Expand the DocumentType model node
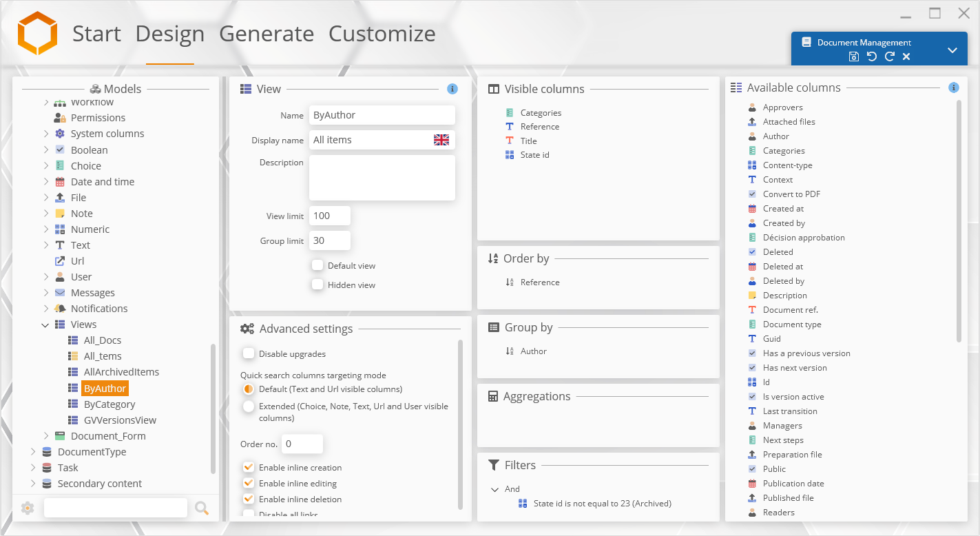Viewport: 980px width, 536px height. click(33, 452)
